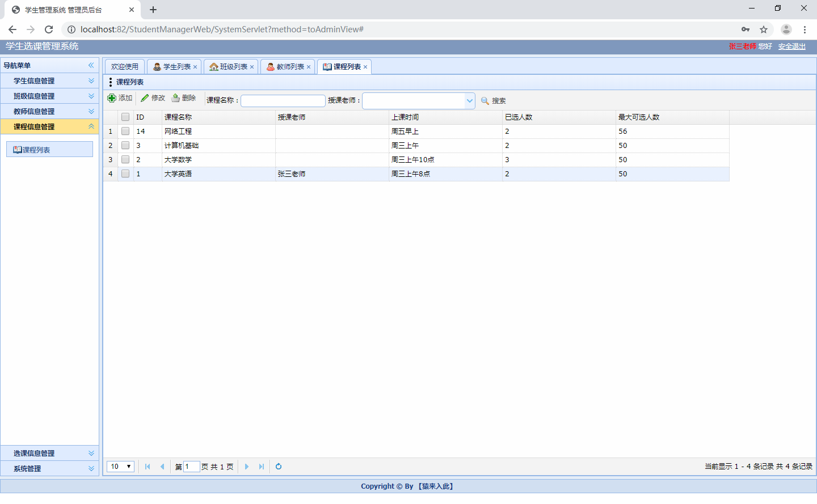
Task: Click the pencil Edit icon
Action: 145,98
